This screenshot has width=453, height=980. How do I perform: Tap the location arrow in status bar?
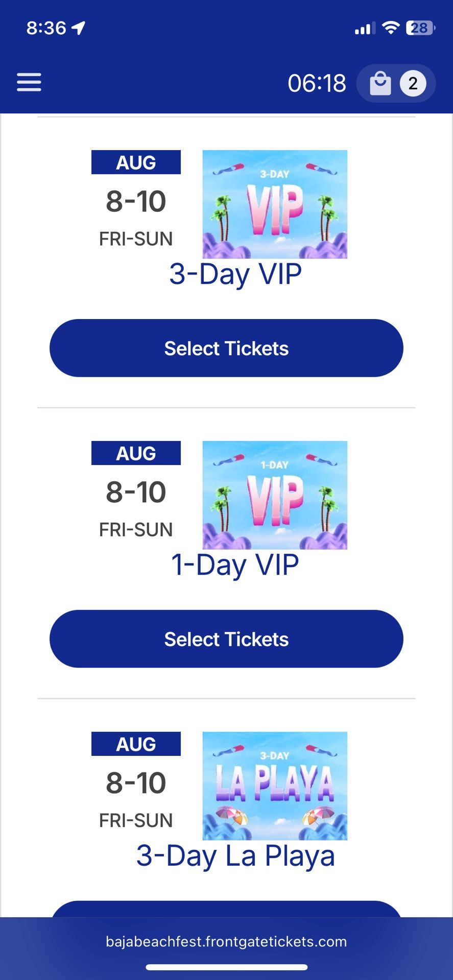coord(79,28)
